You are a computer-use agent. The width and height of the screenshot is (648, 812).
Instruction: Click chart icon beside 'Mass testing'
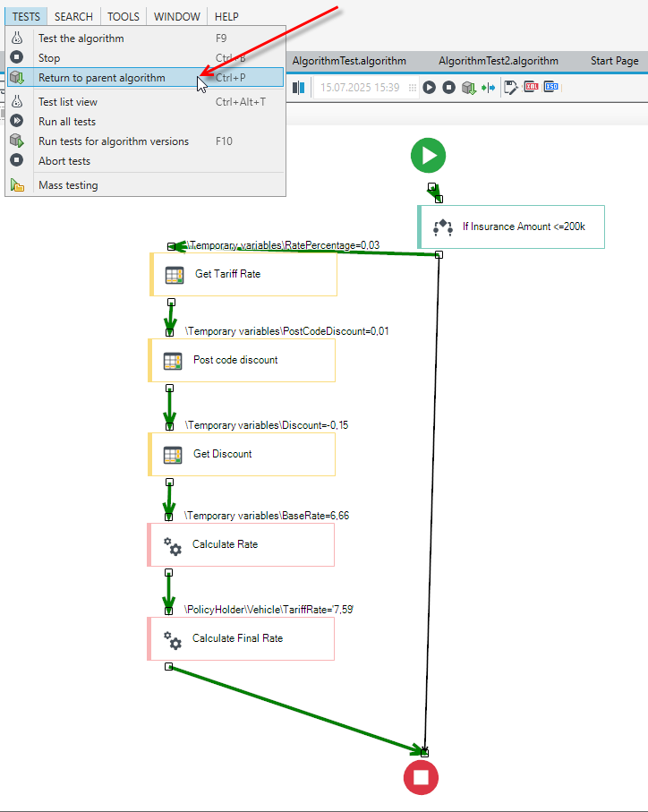pyautogui.click(x=17, y=185)
